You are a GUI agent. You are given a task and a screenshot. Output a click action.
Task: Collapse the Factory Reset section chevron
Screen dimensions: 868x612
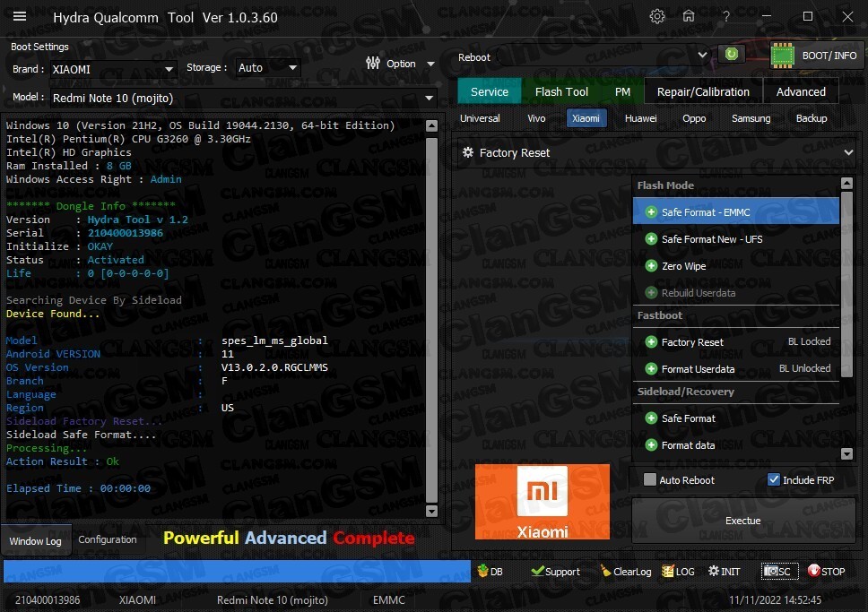848,152
